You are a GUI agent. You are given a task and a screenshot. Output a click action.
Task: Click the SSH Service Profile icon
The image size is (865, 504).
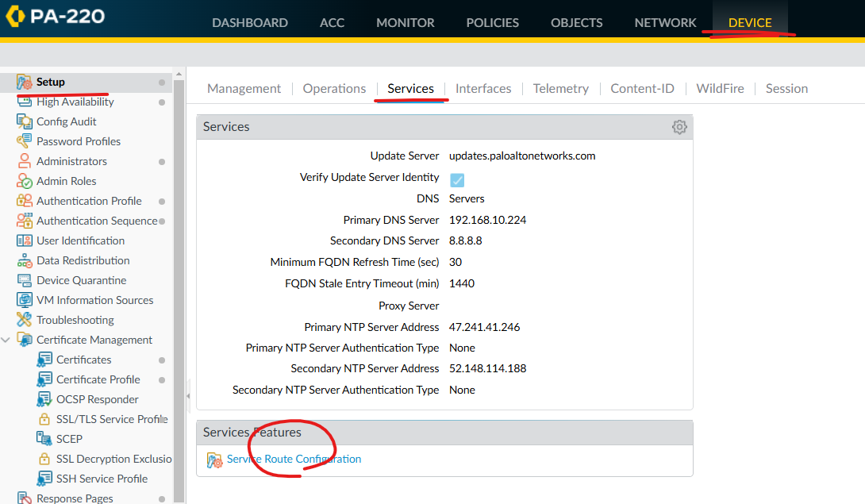pos(44,479)
